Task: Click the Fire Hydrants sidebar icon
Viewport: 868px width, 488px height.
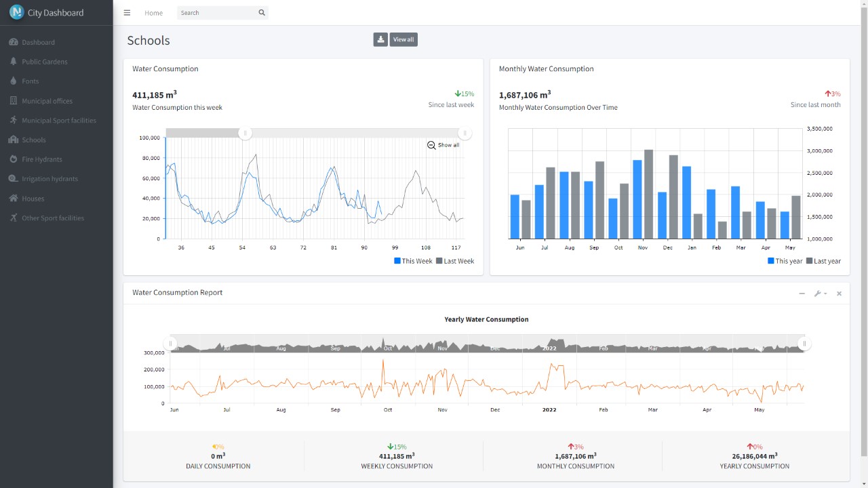Action: [x=13, y=159]
